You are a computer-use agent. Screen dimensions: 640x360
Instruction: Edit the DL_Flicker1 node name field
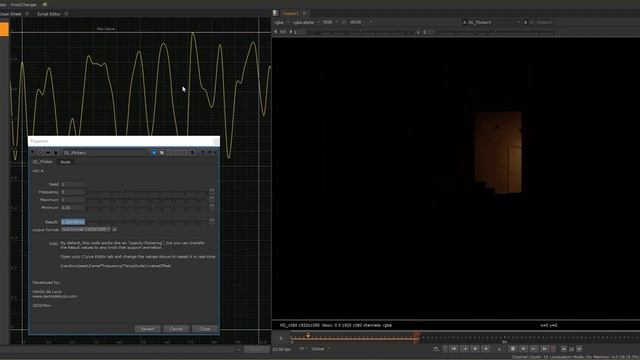105,153
